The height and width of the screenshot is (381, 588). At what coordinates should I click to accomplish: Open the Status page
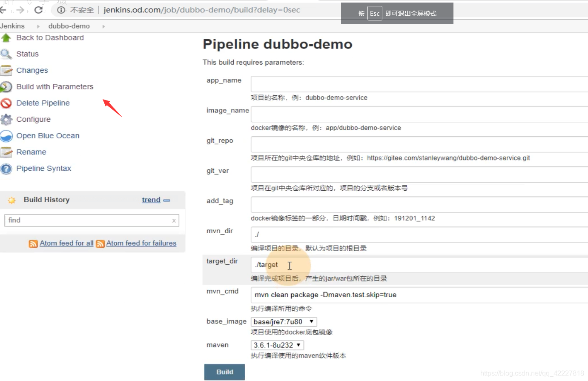click(x=27, y=54)
